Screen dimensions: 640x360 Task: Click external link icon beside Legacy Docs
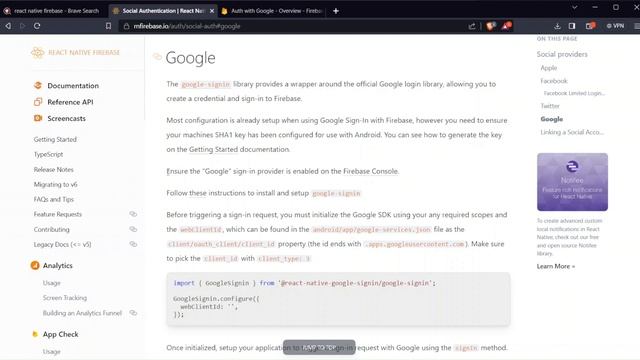(133, 244)
